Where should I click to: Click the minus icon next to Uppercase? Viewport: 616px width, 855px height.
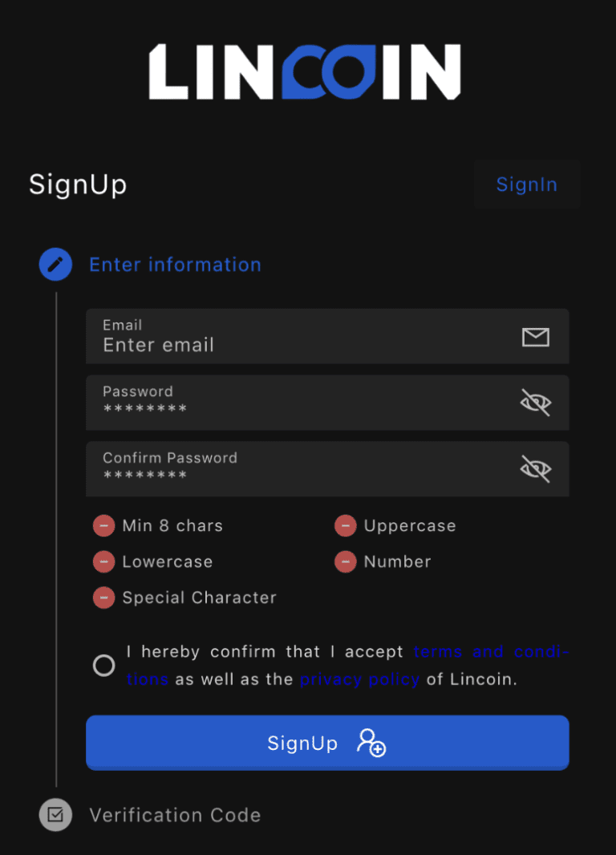click(345, 525)
